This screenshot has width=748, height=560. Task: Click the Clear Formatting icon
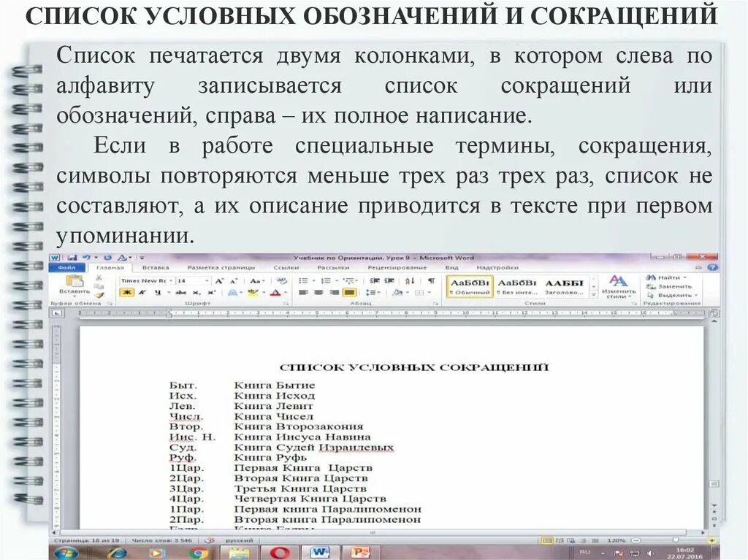[x=282, y=280]
